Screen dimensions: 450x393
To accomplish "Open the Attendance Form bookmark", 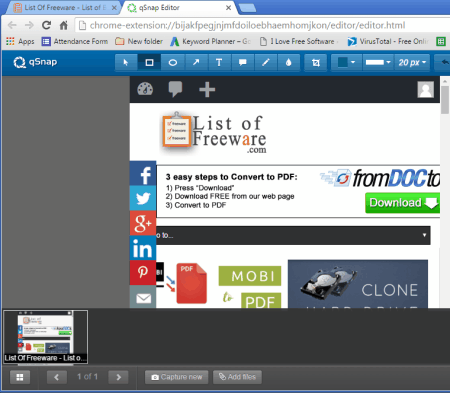I will pyautogui.click(x=75, y=41).
